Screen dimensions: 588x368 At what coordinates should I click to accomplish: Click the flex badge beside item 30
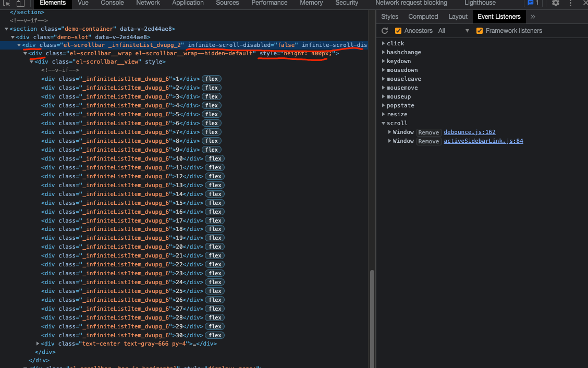point(215,335)
